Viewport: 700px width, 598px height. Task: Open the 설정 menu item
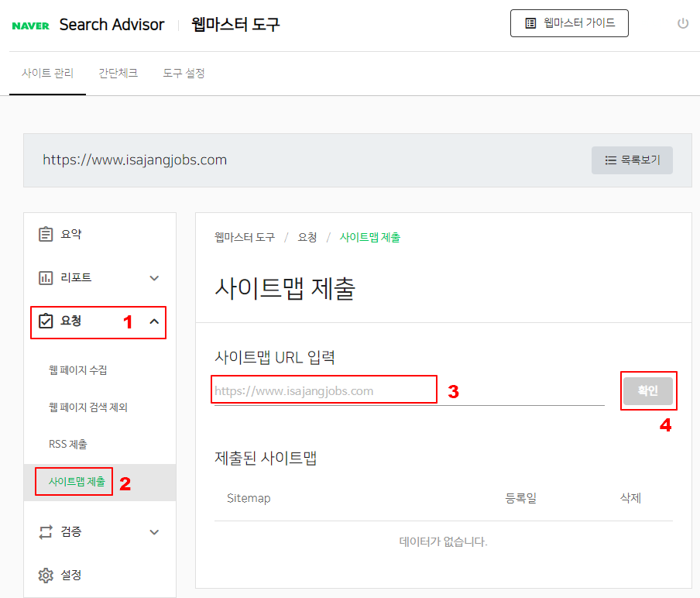[x=100, y=576]
